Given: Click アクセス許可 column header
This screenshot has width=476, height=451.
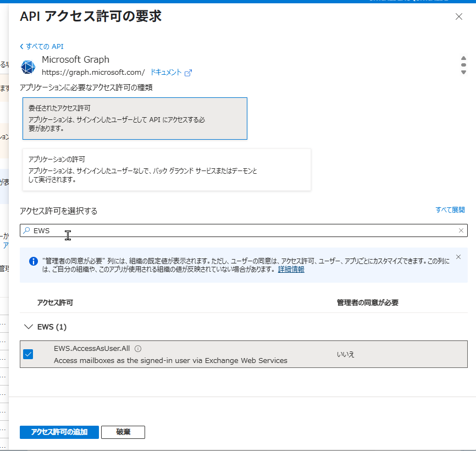Looking at the screenshot, I should click(x=55, y=302).
